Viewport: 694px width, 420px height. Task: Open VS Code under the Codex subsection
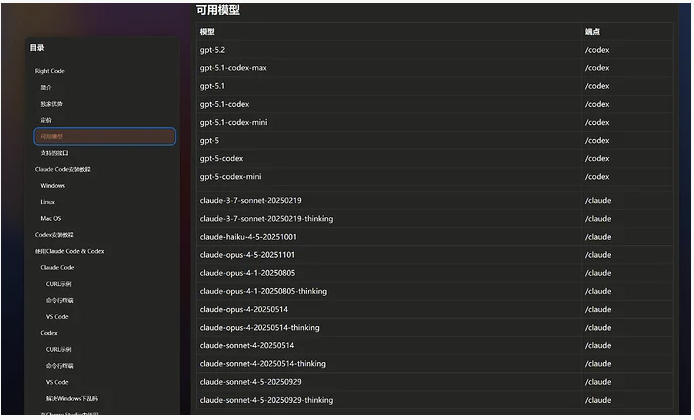[57, 382]
